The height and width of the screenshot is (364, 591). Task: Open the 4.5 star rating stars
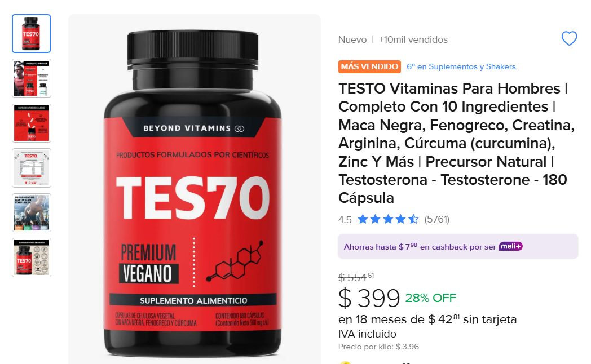pyautogui.click(x=388, y=219)
